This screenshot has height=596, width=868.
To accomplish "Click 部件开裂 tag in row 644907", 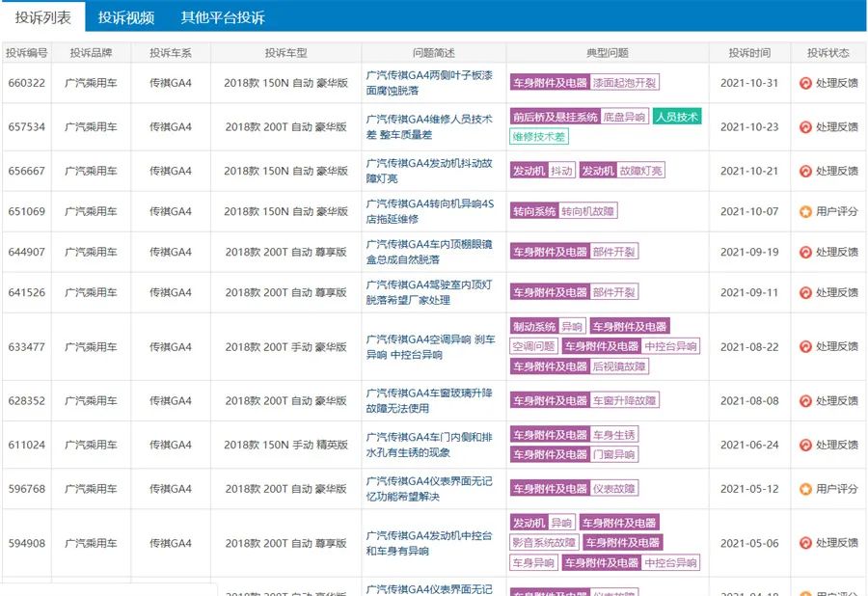I will pyautogui.click(x=613, y=252).
